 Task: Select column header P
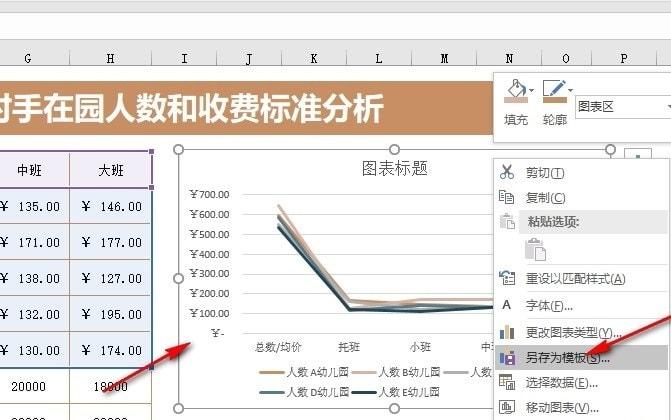point(624,58)
